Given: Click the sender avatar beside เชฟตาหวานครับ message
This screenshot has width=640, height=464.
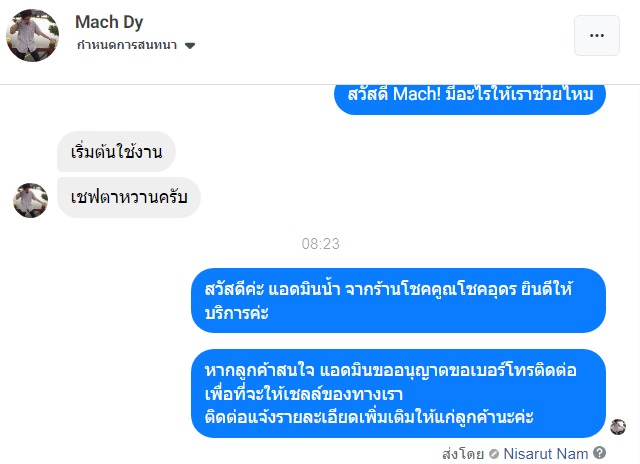Looking at the screenshot, I should tap(30, 200).
